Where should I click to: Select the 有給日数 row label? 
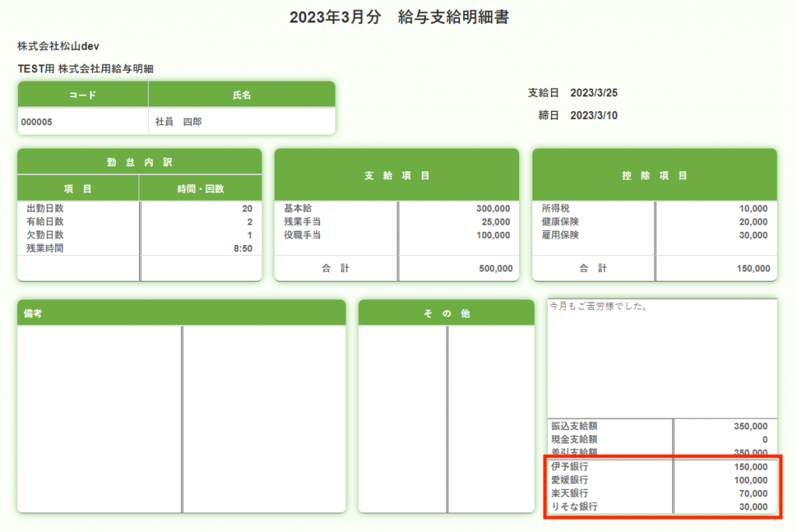[45, 222]
